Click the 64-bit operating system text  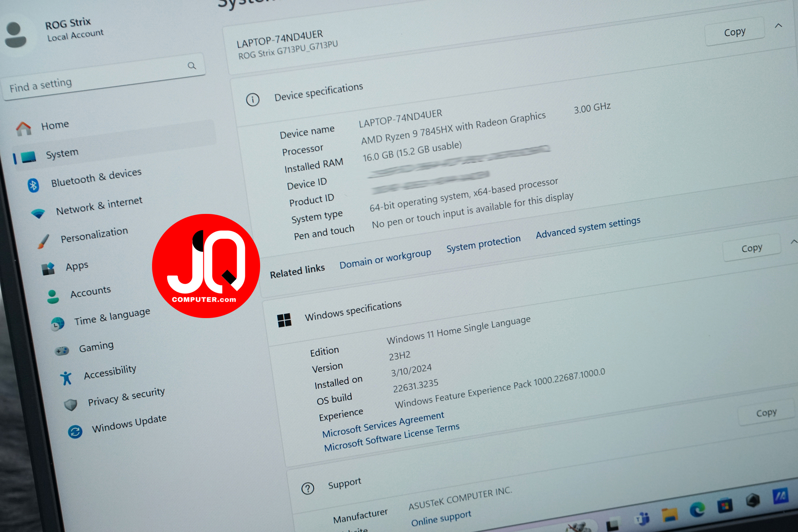[x=464, y=195]
